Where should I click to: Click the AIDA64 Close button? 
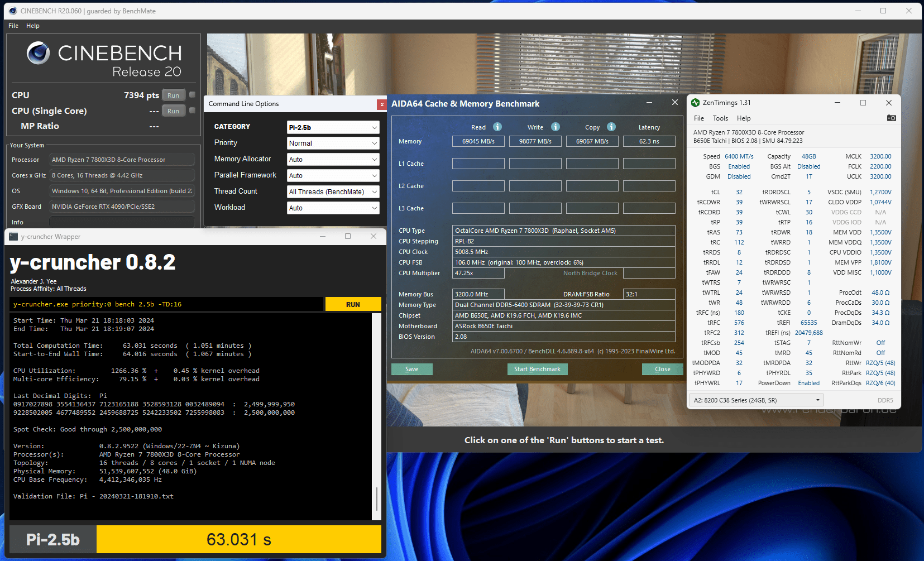point(662,369)
